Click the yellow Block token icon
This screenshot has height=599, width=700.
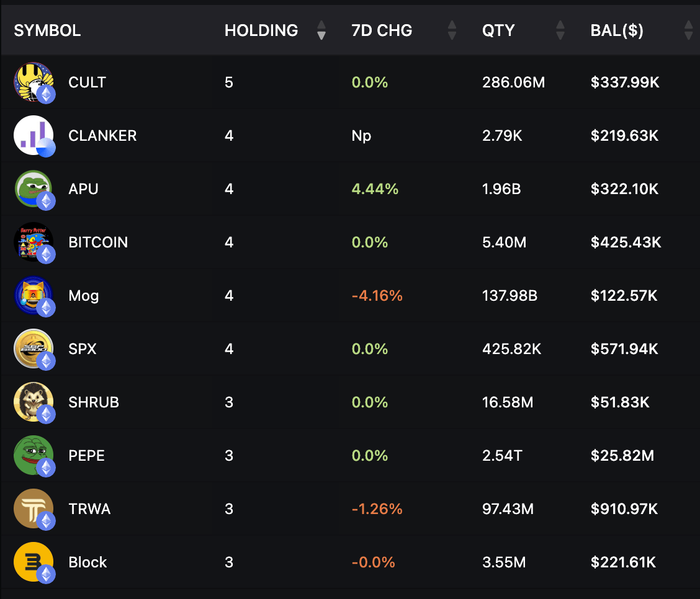(x=33, y=562)
